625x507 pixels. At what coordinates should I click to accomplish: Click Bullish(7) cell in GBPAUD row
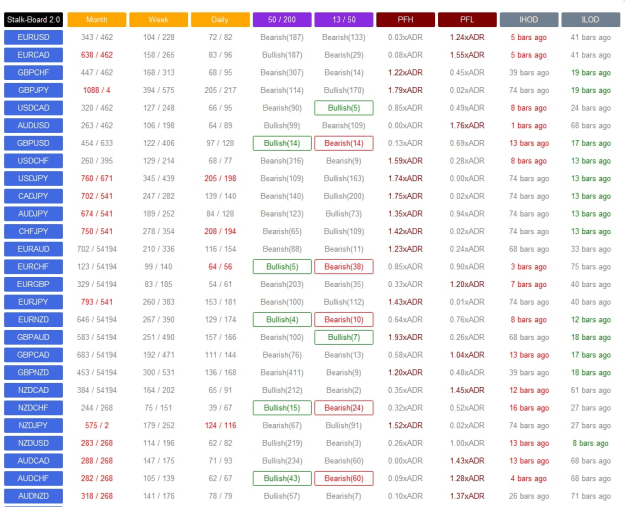(x=344, y=337)
